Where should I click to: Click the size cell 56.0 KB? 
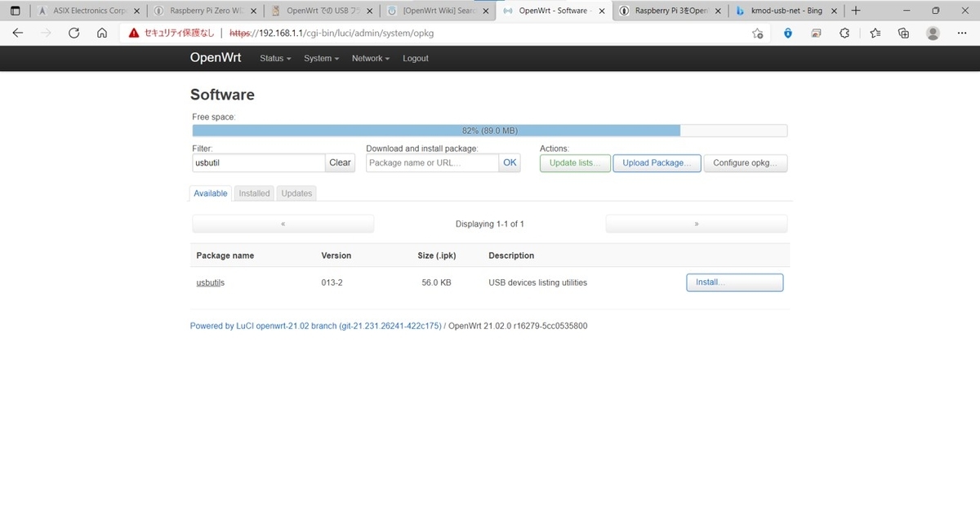click(437, 283)
